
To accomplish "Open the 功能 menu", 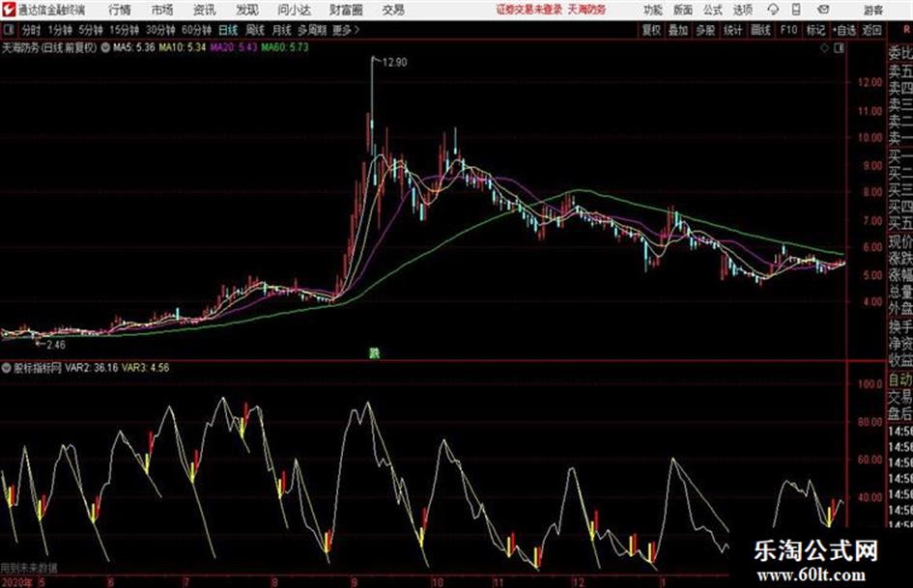I will pos(653,10).
